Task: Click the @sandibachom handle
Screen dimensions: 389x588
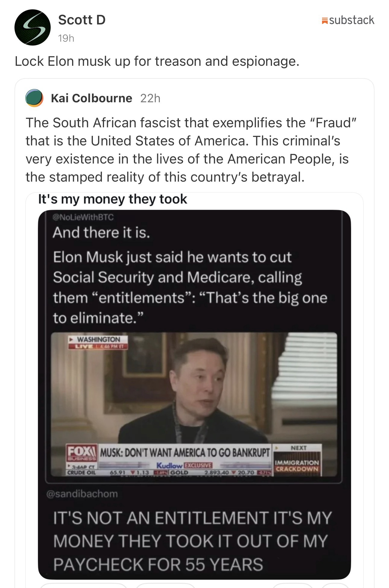Action: pos(82,494)
